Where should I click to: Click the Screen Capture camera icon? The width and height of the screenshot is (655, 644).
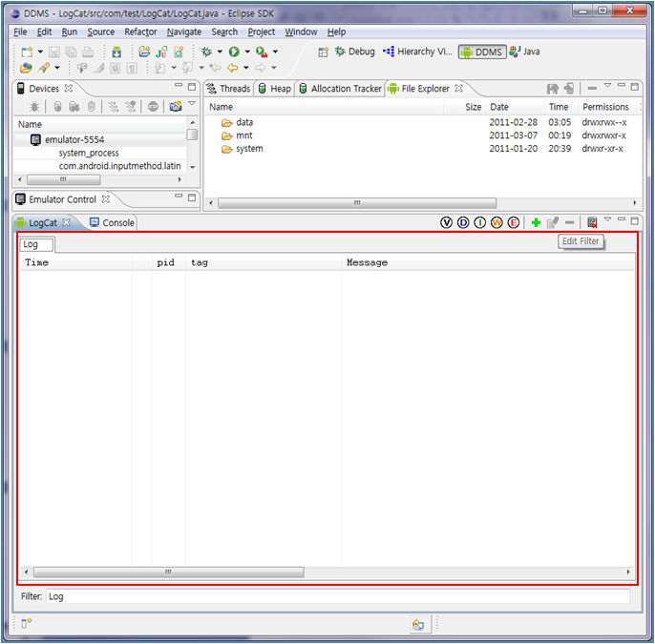pyautogui.click(x=176, y=107)
